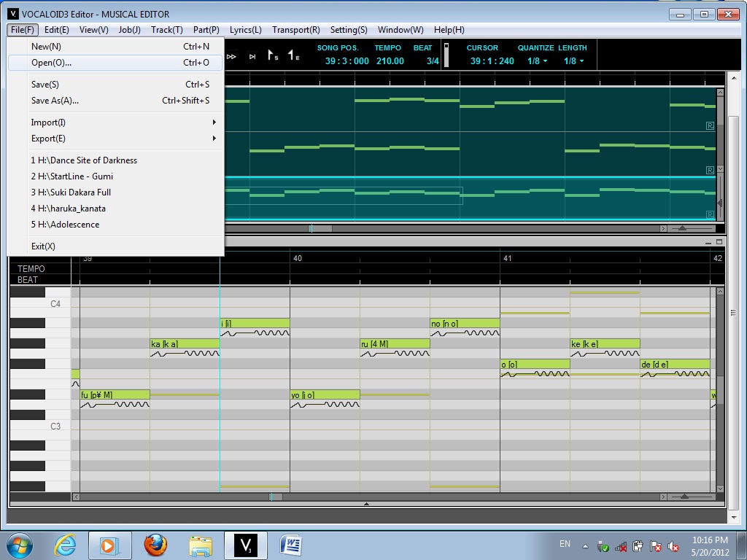Open Microsoft Word from taskbar
The height and width of the screenshot is (560, 747).
pos(290,545)
